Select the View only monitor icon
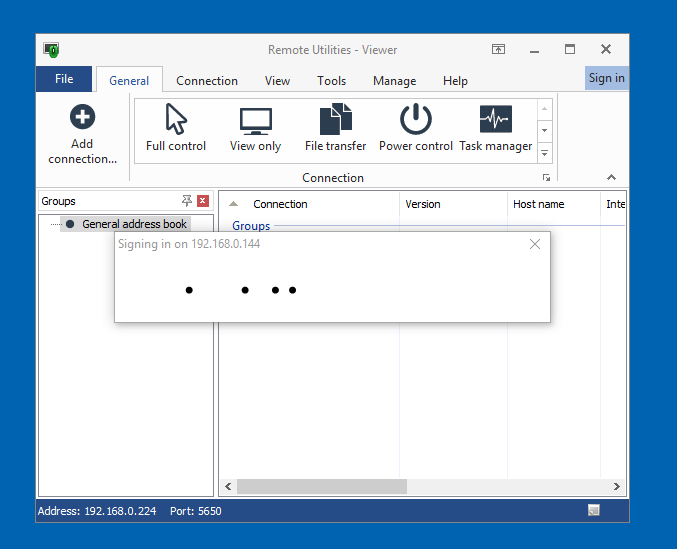 256,121
